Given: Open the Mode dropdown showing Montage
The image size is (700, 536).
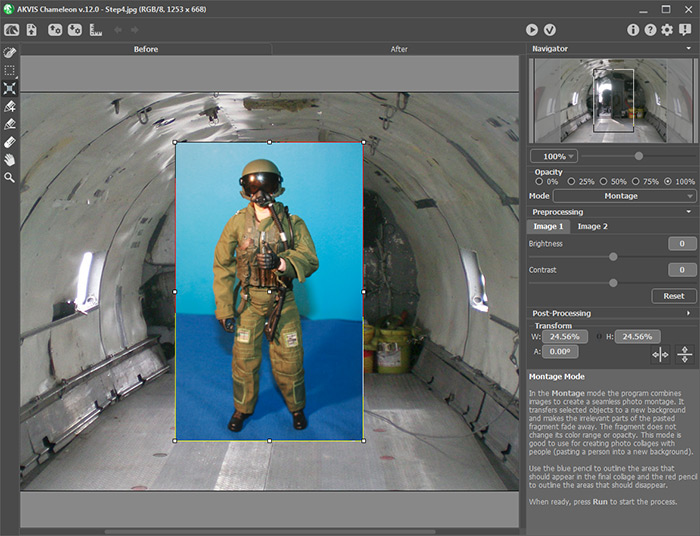Looking at the screenshot, I should pos(625,196).
